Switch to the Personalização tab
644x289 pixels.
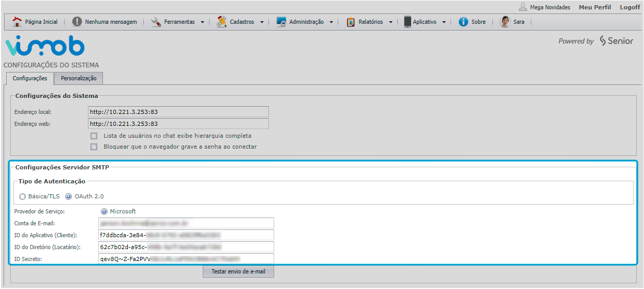tap(79, 78)
